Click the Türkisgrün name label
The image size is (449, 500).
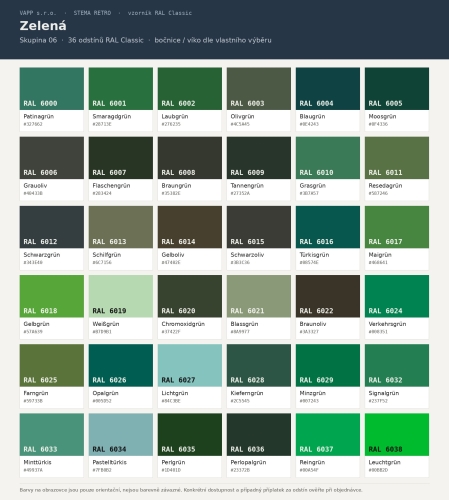pyautogui.click(x=314, y=255)
